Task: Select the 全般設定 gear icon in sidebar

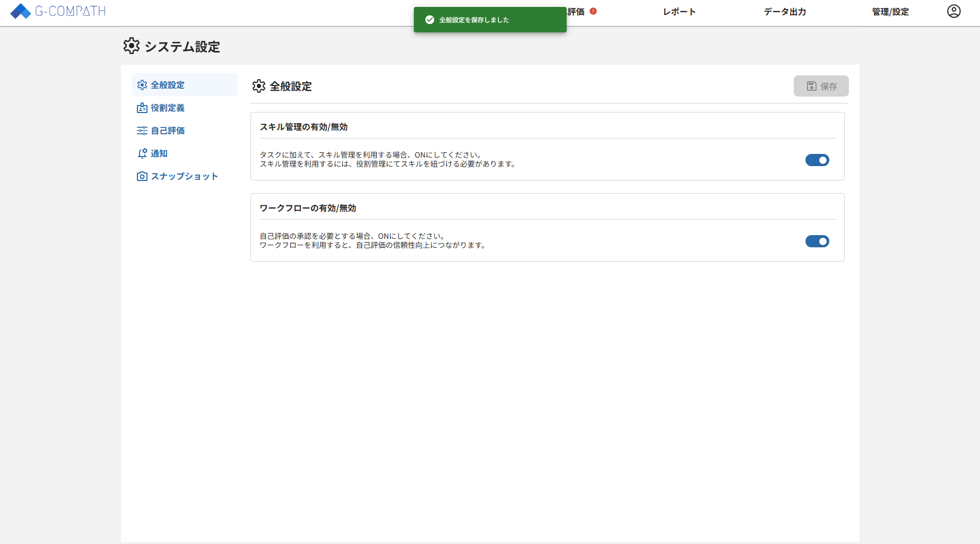Action: point(142,85)
